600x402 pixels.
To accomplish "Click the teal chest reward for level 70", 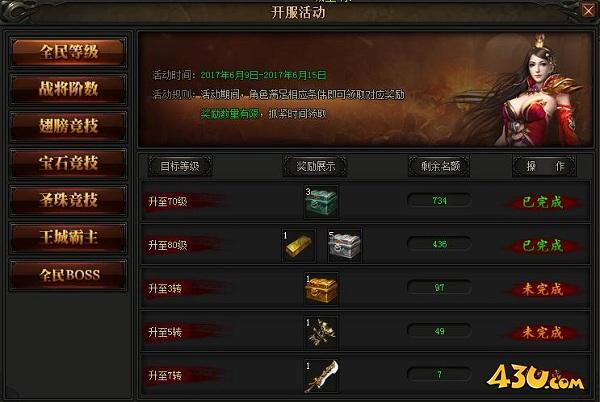I will tap(321, 202).
